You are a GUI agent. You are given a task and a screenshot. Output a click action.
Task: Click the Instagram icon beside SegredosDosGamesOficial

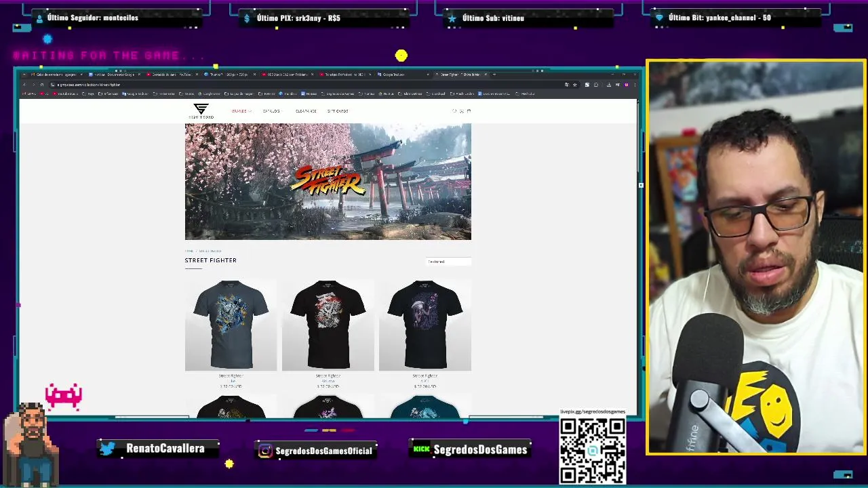266,451
